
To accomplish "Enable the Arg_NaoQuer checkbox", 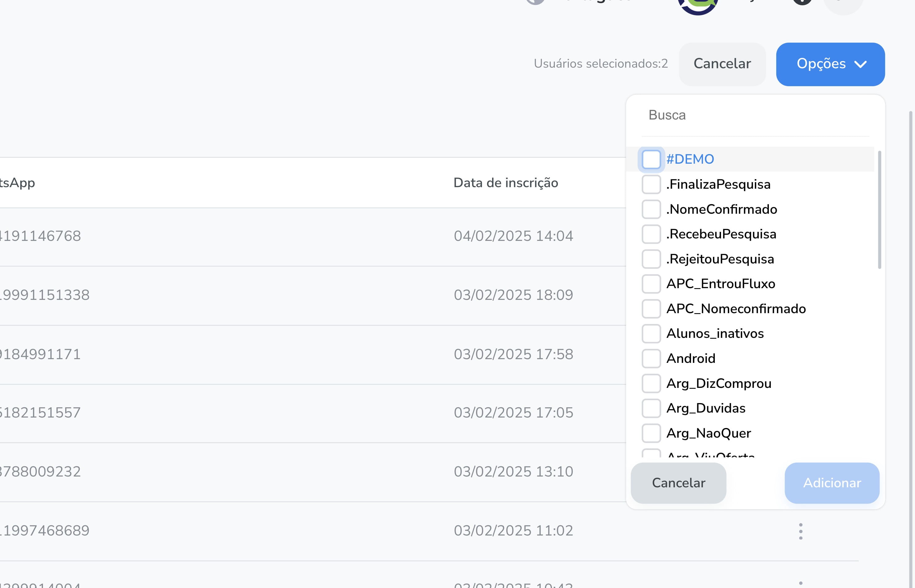I will coord(651,433).
